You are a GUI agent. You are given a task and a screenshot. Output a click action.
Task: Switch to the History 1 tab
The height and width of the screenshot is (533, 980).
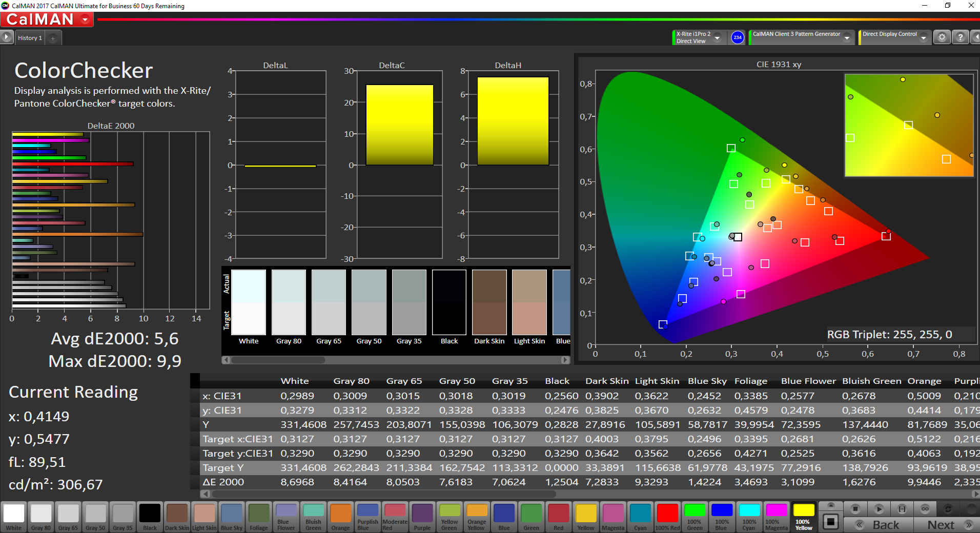30,38
